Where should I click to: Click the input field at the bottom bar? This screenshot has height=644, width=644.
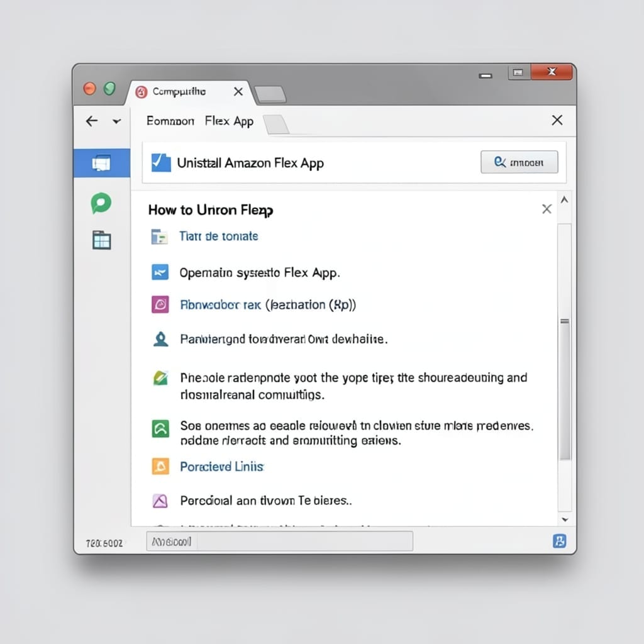[x=280, y=541]
